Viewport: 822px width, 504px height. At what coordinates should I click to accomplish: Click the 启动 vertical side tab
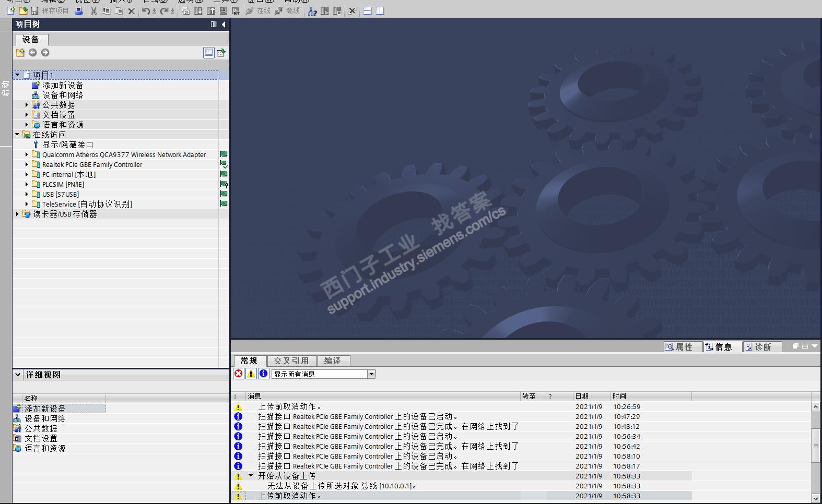(x=6, y=88)
